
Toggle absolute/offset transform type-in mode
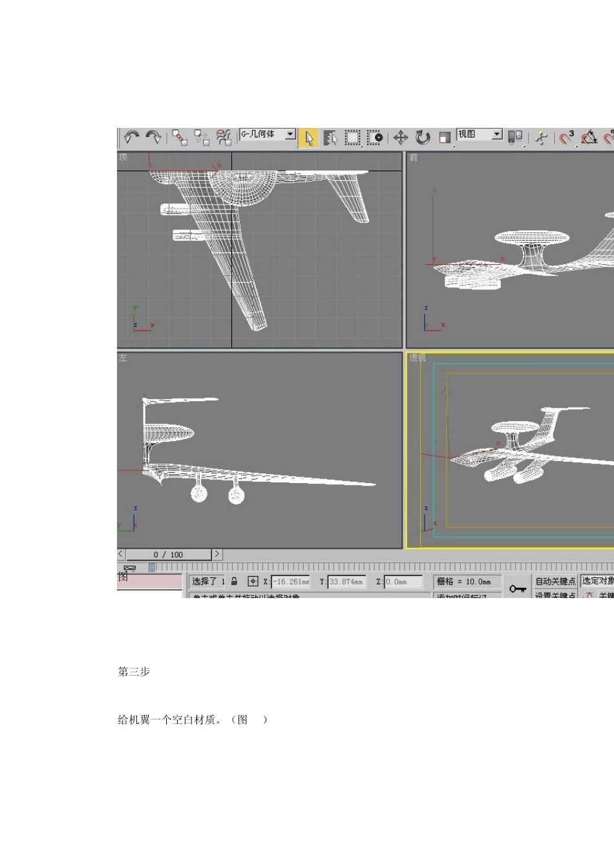point(253,581)
